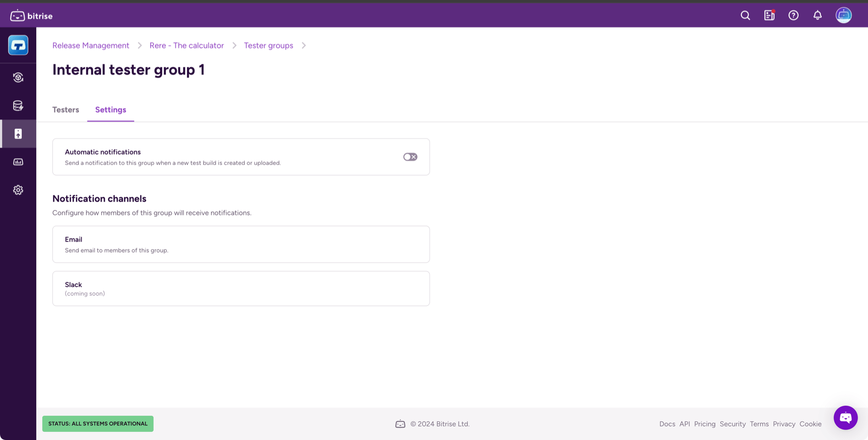
Task: Open the build cache database icon in sidebar
Action: [18, 106]
